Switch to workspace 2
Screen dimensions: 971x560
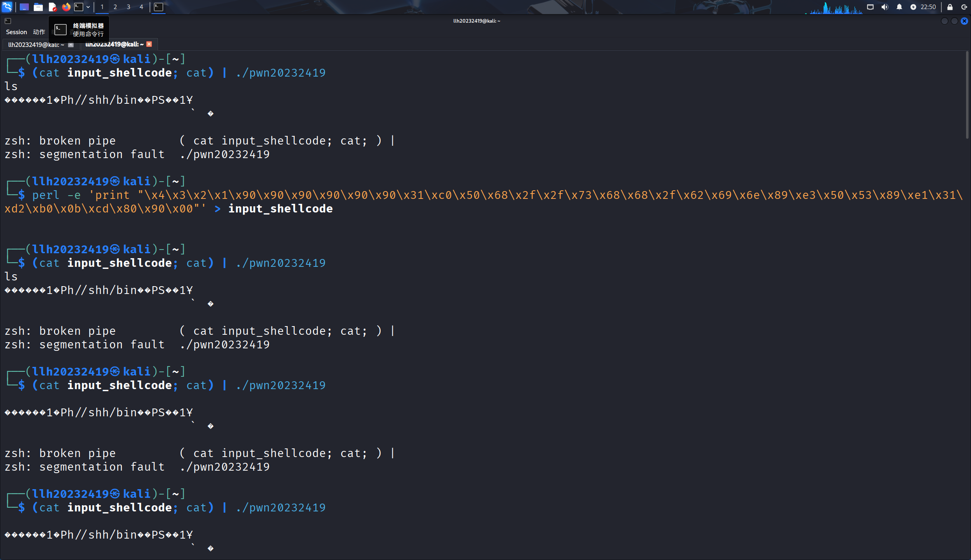coord(115,7)
